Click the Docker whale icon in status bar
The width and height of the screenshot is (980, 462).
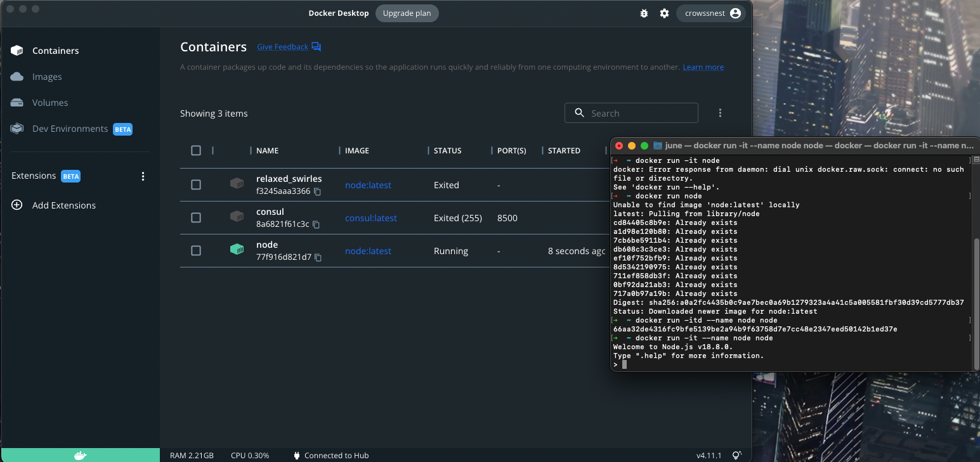(x=80, y=455)
